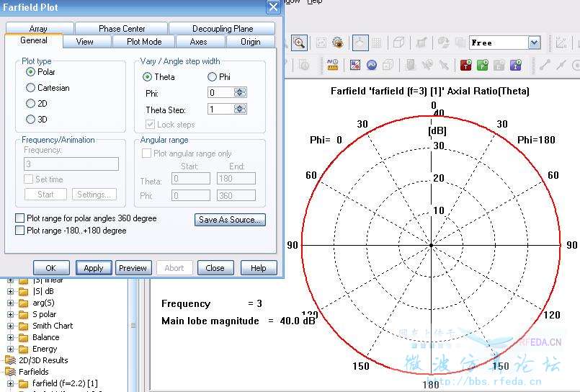Click the Theta Step spinner arrows
The image size is (580, 392).
[x=240, y=109]
